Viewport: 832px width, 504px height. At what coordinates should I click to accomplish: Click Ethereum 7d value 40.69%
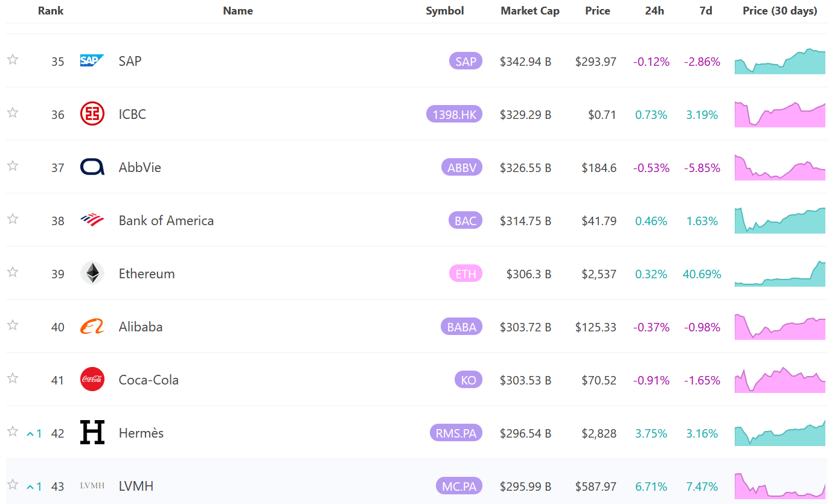click(x=702, y=274)
